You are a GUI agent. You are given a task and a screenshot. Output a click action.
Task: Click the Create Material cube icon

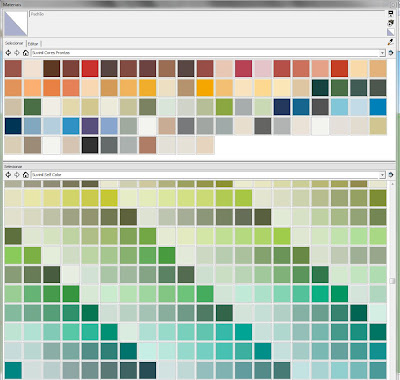pos(391,23)
